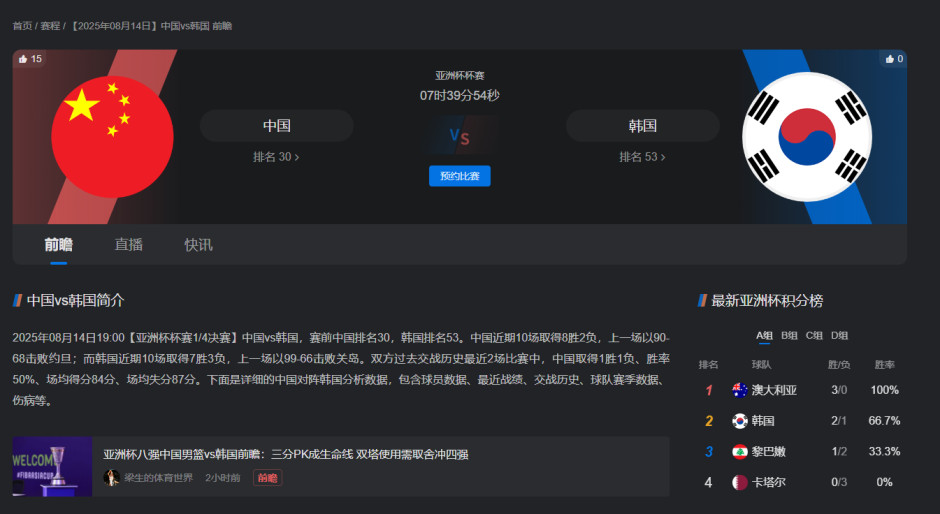940x514 pixels.
Task: Click Australia flag icon in standings
Action: [x=740, y=390]
